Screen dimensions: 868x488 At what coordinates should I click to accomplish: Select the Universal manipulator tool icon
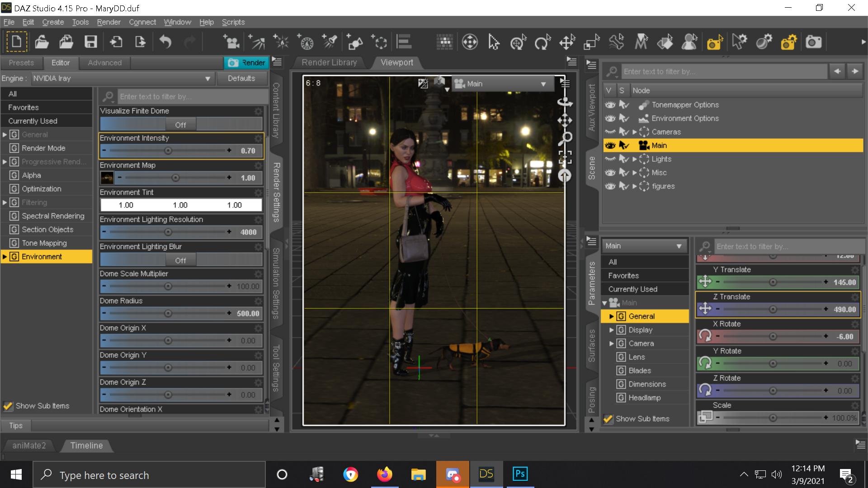[x=518, y=42]
